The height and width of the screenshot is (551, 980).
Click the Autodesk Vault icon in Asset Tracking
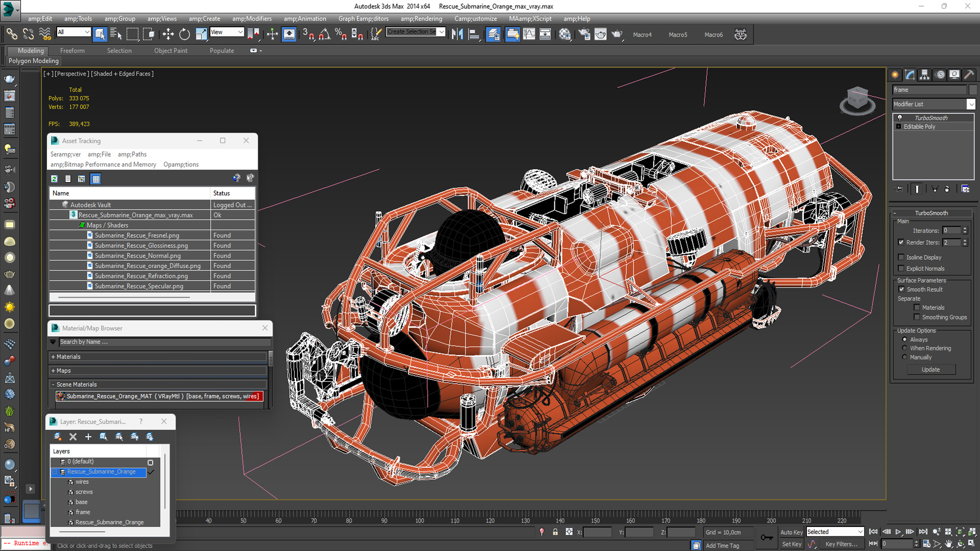click(65, 204)
